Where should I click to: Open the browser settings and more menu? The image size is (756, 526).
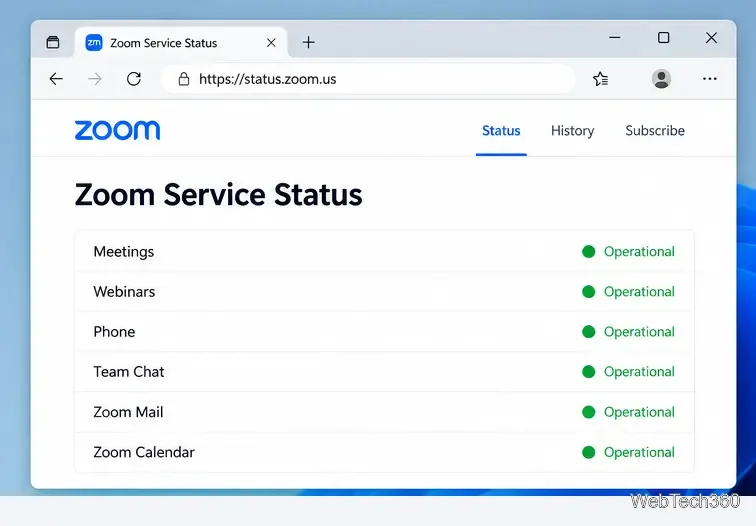click(x=710, y=79)
